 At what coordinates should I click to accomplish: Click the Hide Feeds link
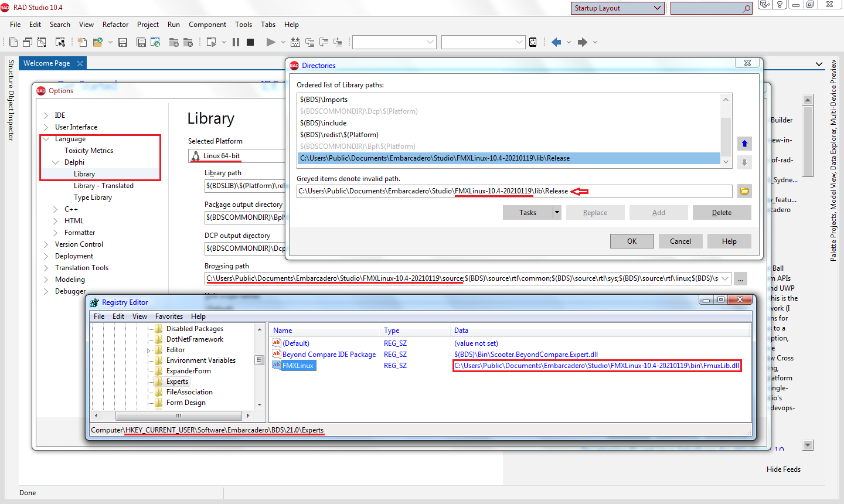(x=783, y=469)
